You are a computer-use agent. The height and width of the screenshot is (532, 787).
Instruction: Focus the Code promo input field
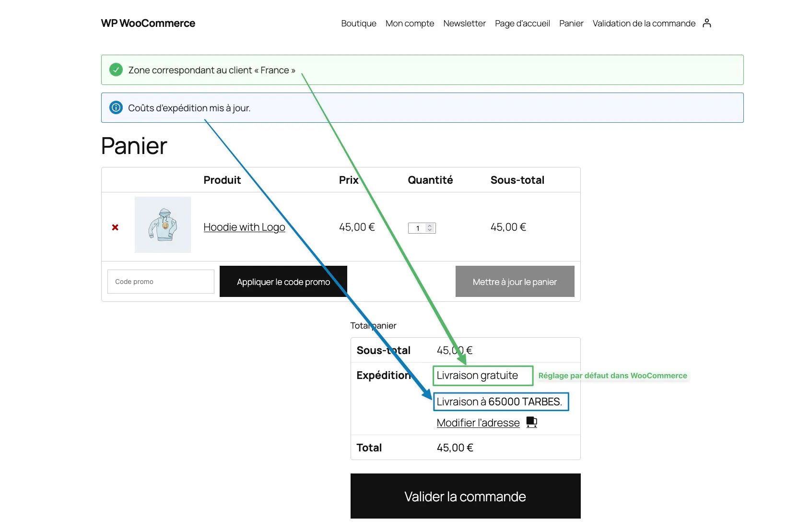click(161, 282)
